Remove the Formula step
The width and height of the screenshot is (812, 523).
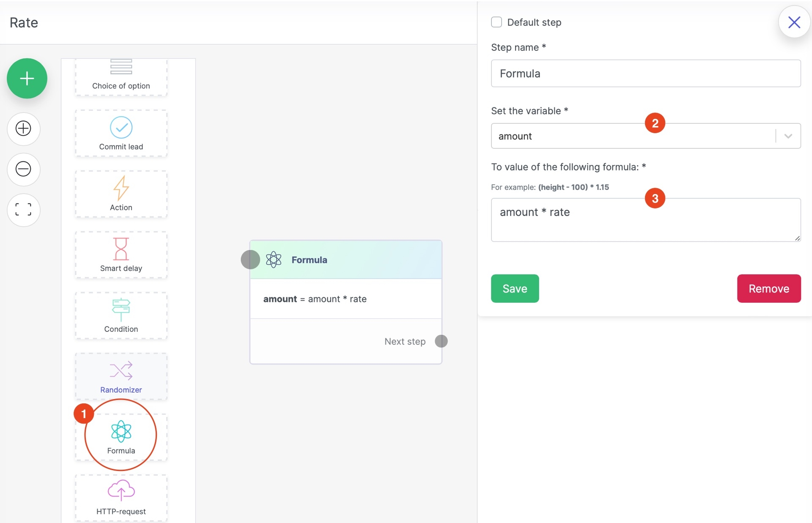click(x=768, y=288)
